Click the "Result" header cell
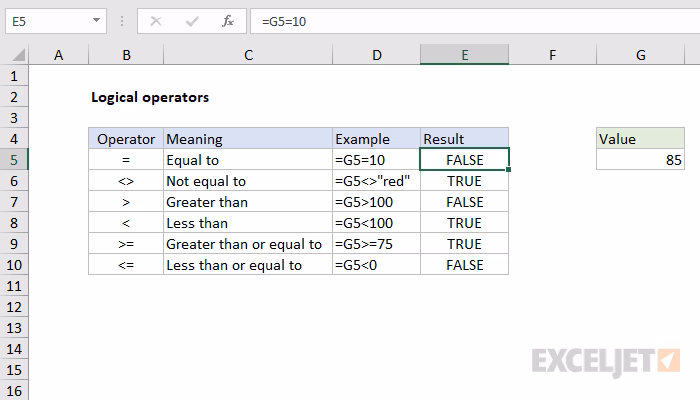Screen dimensions: 700x400 pos(464,139)
